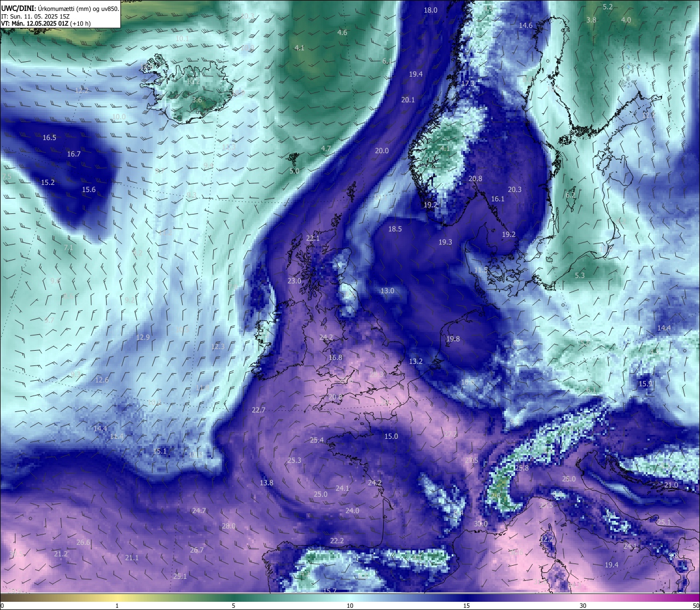Click the map value '15.0'
Viewport: 700px width, 610px height.
pyautogui.click(x=391, y=437)
